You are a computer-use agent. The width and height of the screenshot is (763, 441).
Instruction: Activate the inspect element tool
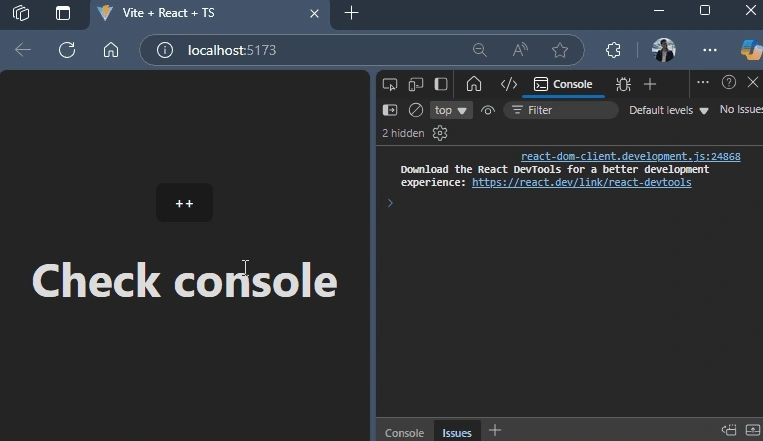click(x=390, y=84)
